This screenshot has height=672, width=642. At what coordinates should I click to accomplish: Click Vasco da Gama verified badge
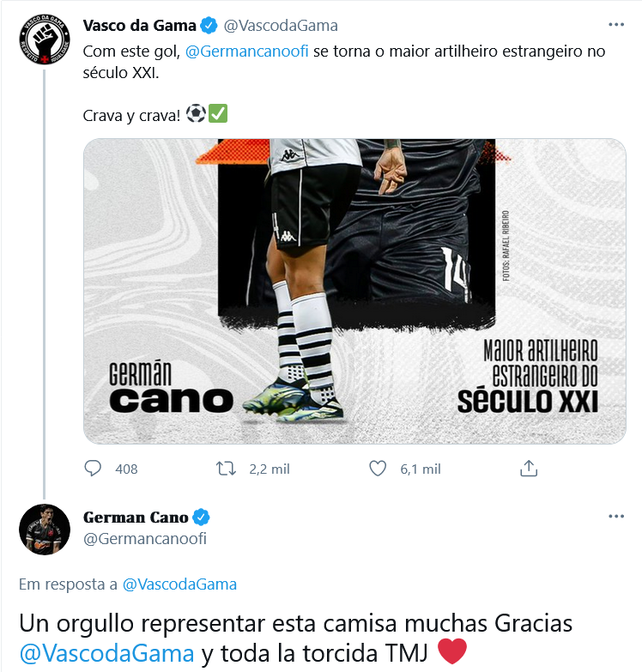point(209,26)
